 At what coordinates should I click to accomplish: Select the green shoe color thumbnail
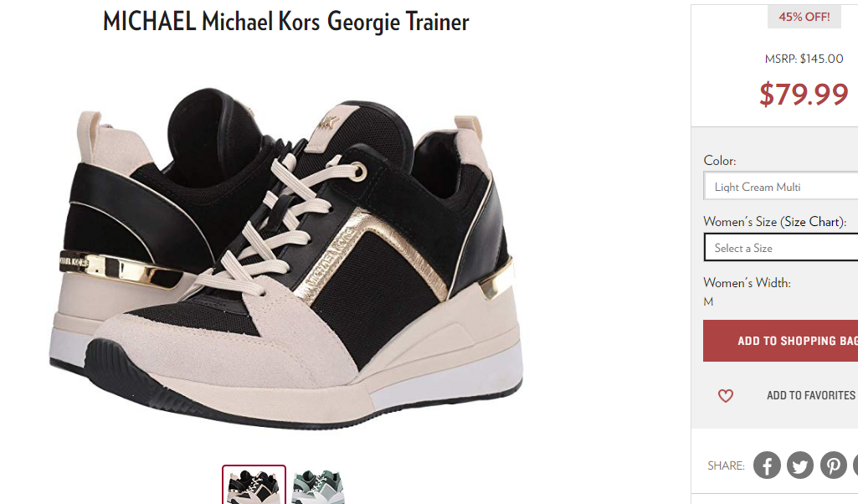[318, 486]
